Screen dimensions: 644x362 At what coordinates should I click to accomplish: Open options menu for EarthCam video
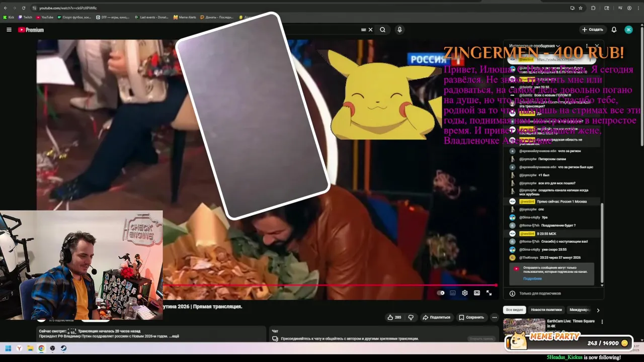(x=602, y=322)
